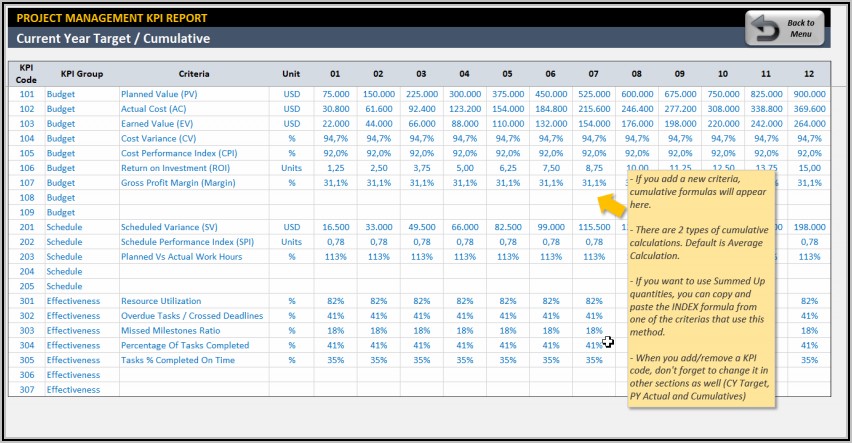Click the yellow arrow pointing at the table
Screen dimensions: 852x443
pos(612,203)
